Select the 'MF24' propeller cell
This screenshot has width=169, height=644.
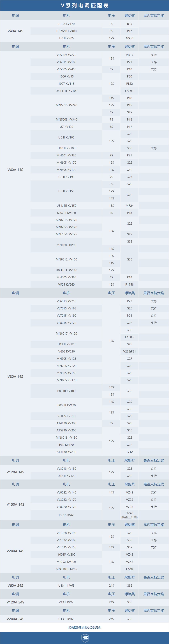129,206
